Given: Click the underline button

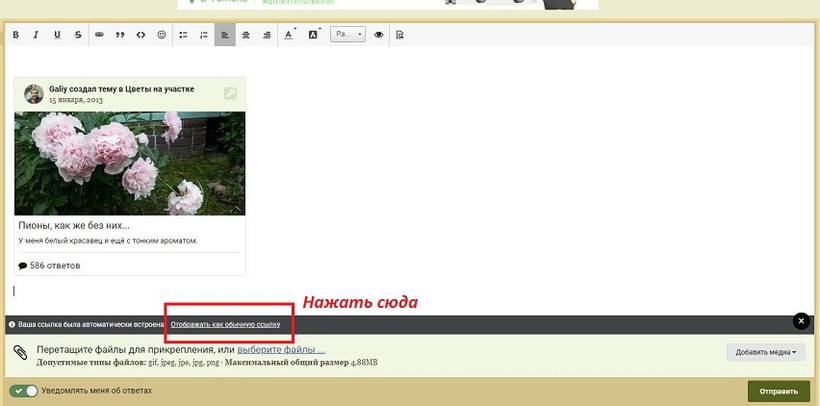Looking at the screenshot, I should pyautogui.click(x=57, y=35).
